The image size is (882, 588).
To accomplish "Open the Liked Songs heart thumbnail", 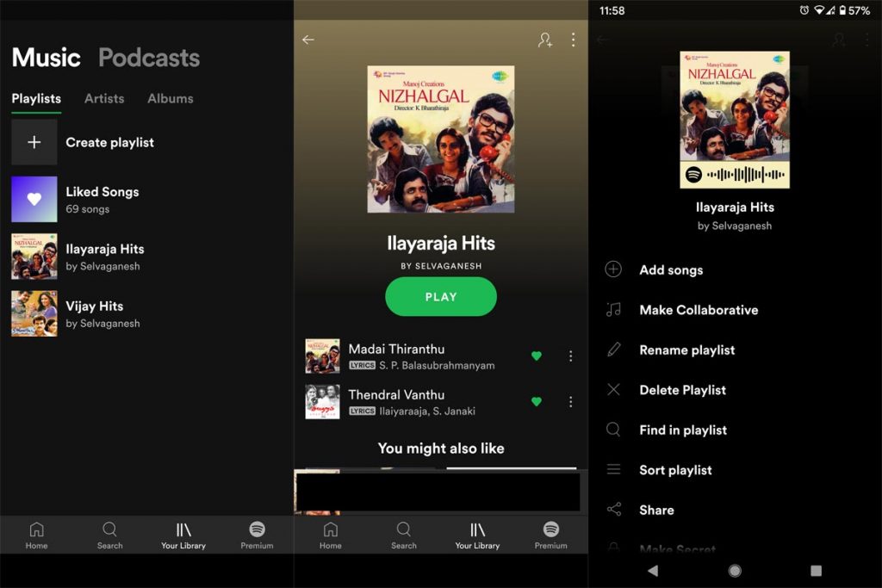I will [34, 199].
